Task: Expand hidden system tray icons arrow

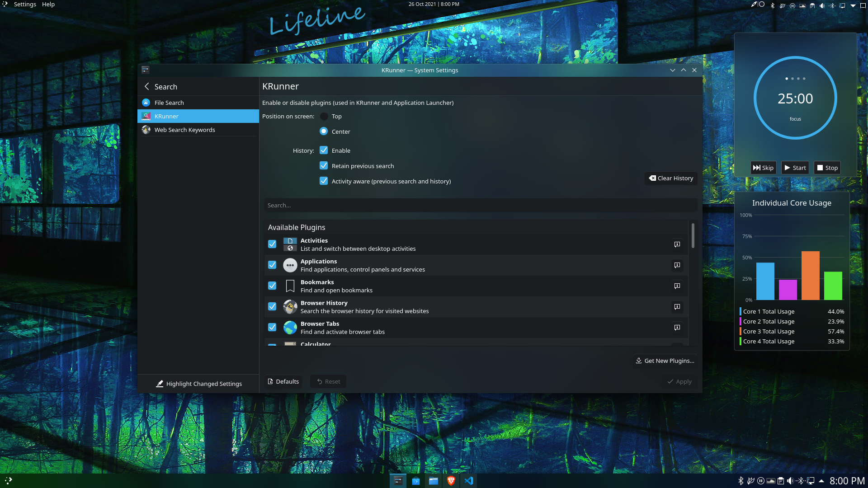Action: [821, 481]
